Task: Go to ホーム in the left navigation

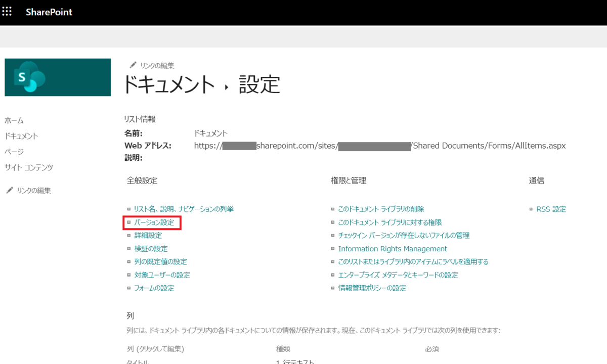Action: tap(14, 120)
